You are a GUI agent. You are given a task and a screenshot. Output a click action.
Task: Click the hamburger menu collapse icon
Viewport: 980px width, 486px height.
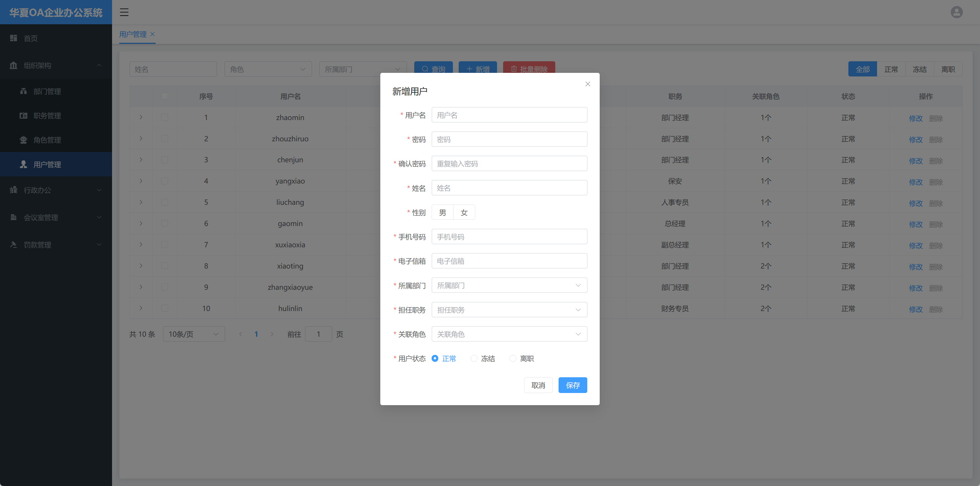point(124,12)
